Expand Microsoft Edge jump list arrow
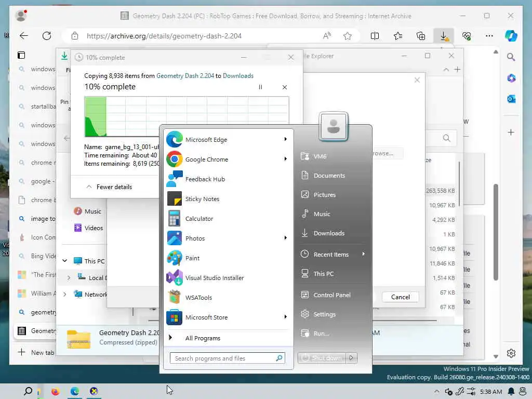The height and width of the screenshot is (399, 532). (286, 139)
